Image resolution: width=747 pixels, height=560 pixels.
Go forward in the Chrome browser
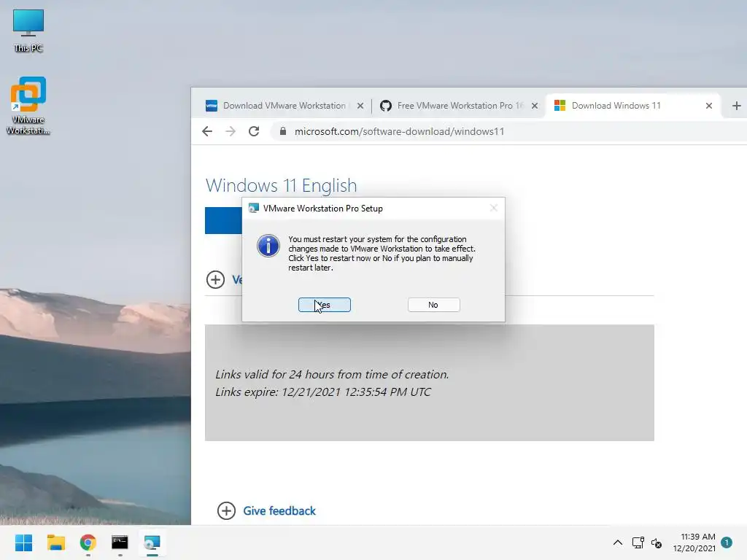tap(231, 131)
